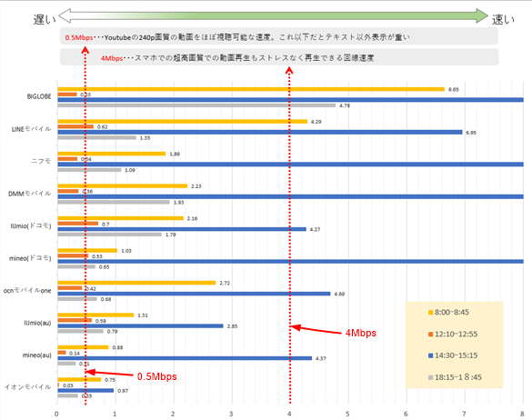Click the x-axis tick label 0
The image size is (532, 420).
[56, 414]
